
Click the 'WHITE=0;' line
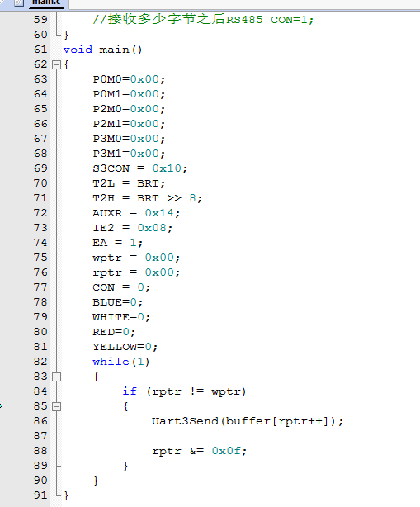pos(121,317)
